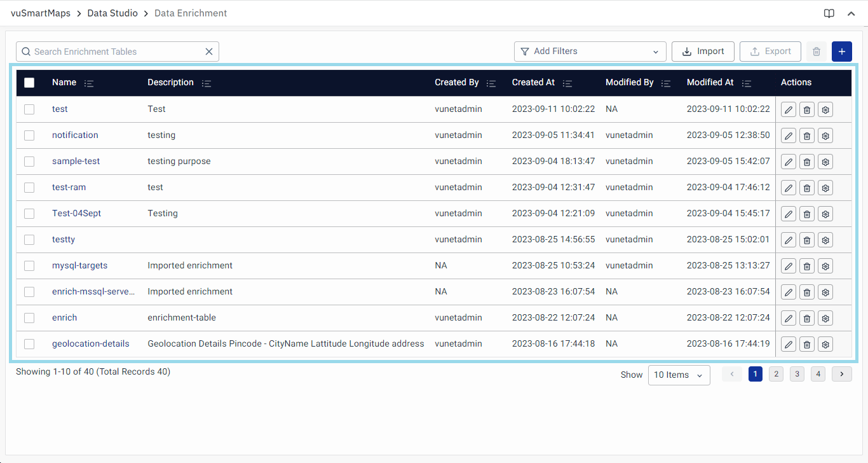Focus the Search Enrichment Tables field
The width and height of the screenshot is (868, 463).
point(117,52)
